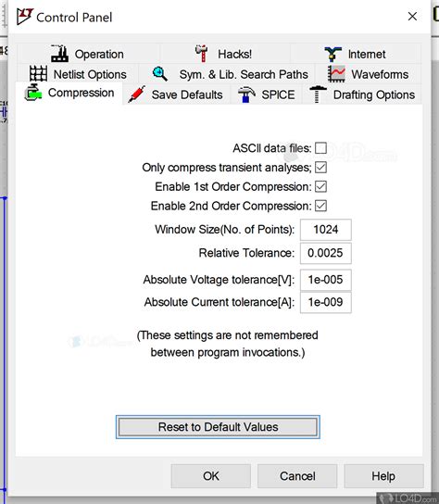Click magnifier icon for Sym. & Lib. Search Paths
The height and width of the screenshot is (504, 439).
tap(160, 74)
